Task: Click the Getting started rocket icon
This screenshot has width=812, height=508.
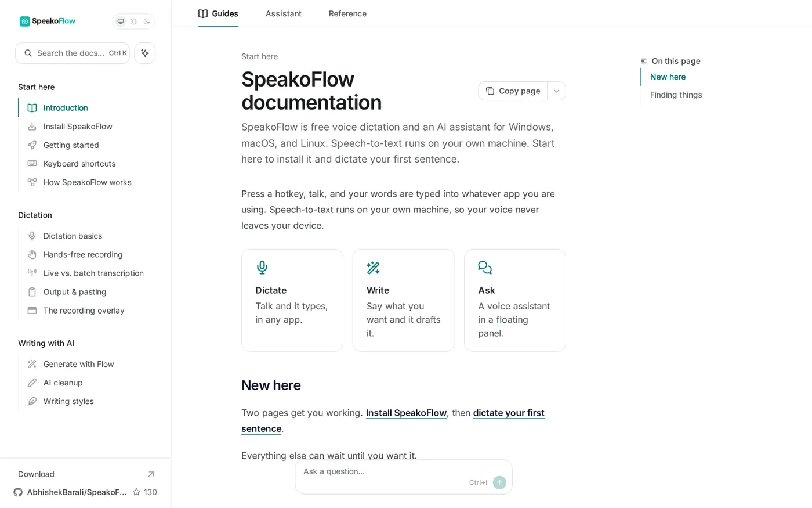Action: pyautogui.click(x=32, y=145)
